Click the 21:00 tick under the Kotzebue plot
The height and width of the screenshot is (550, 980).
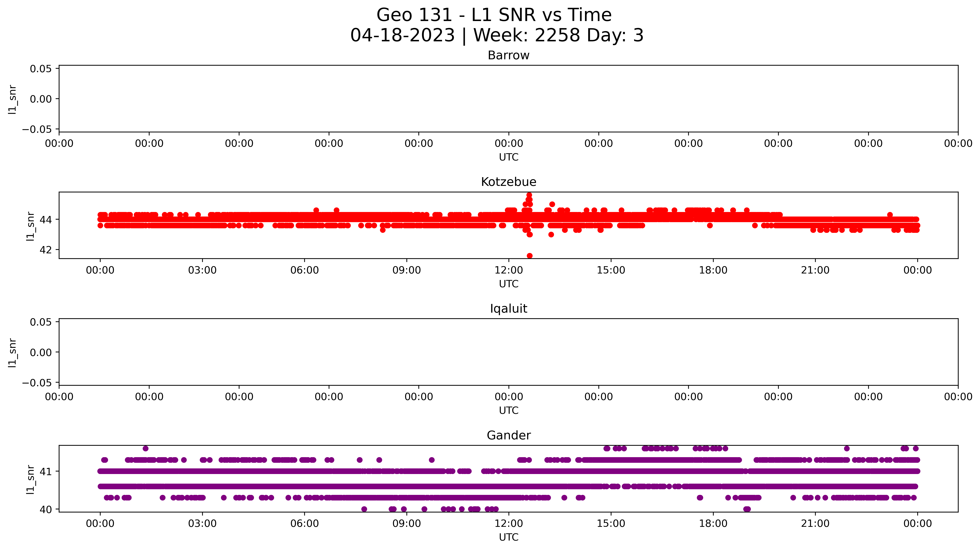(x=815, y=270)
